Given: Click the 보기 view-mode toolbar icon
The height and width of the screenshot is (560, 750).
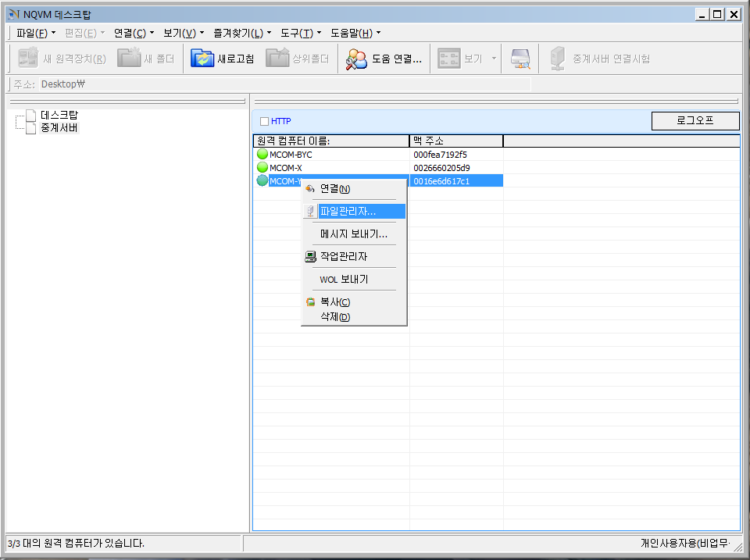Looking at the screenshot, I should tap(448, 59).
